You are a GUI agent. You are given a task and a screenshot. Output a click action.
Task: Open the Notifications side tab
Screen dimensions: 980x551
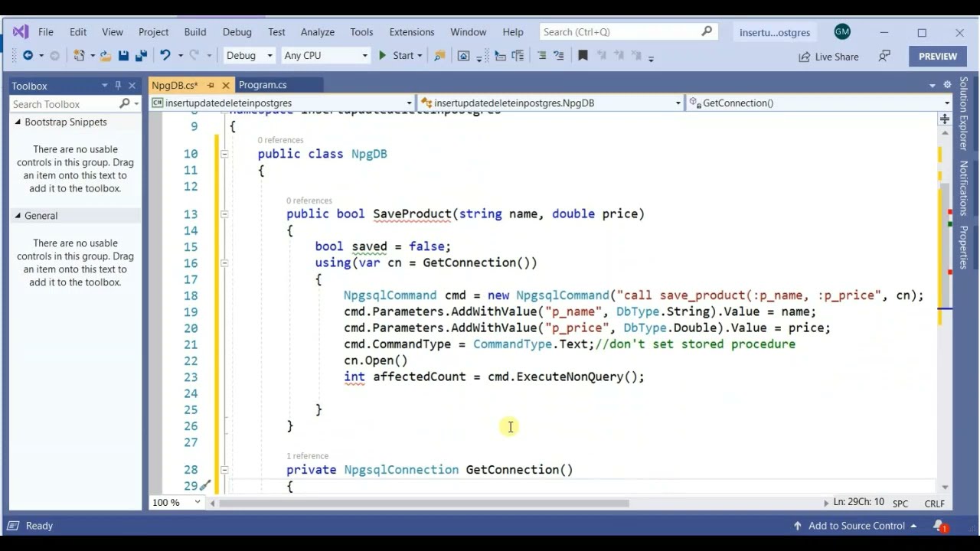(964, 188)
